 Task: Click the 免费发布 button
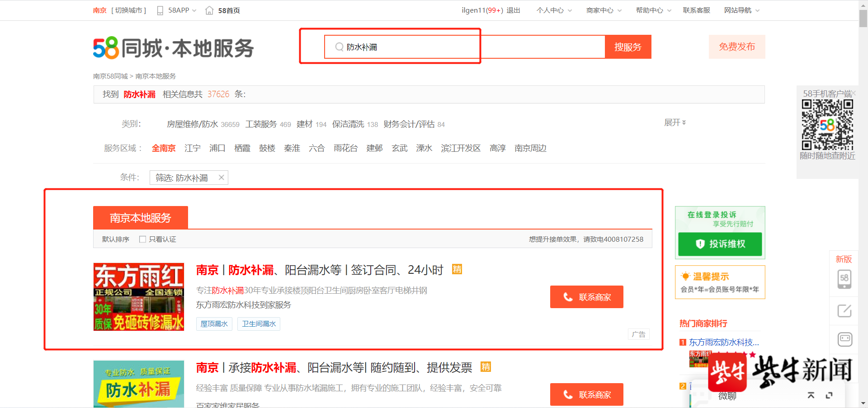pos(737,47)
